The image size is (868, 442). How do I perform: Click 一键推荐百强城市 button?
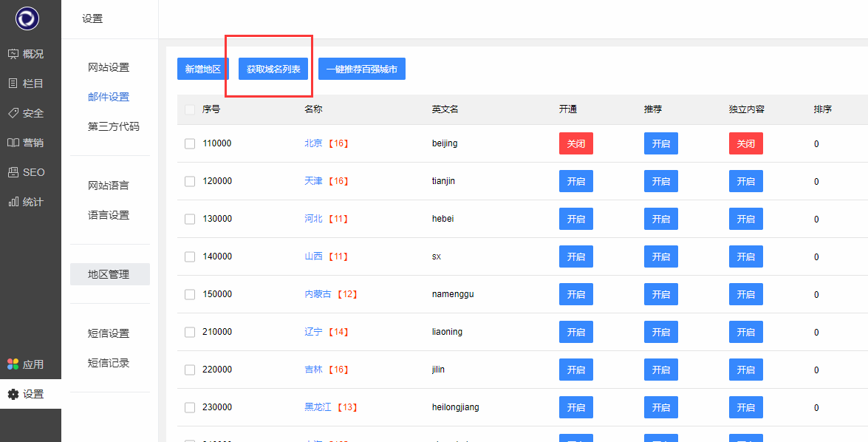point(362,69)
